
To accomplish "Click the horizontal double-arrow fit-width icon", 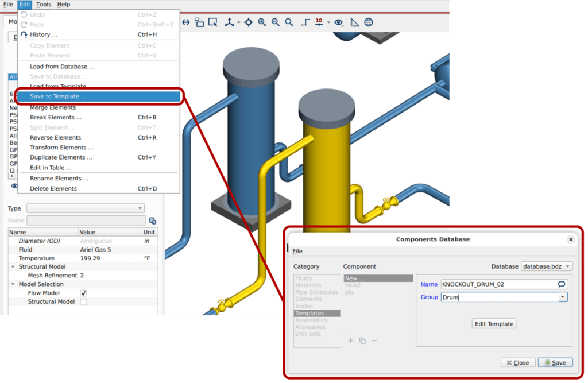I will pos(186,22).
